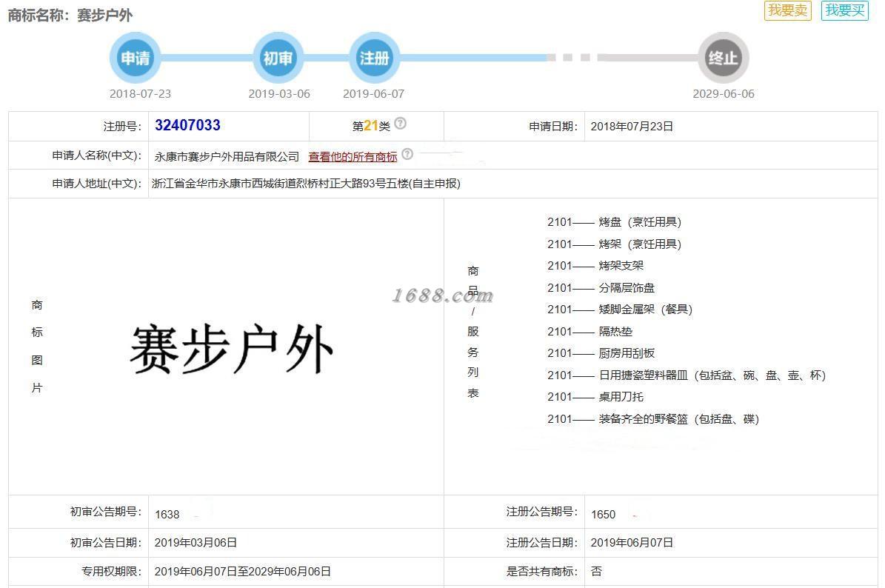
Task: Click the 否 value for 是否共有商标
Action: click(x=596, y=572)
